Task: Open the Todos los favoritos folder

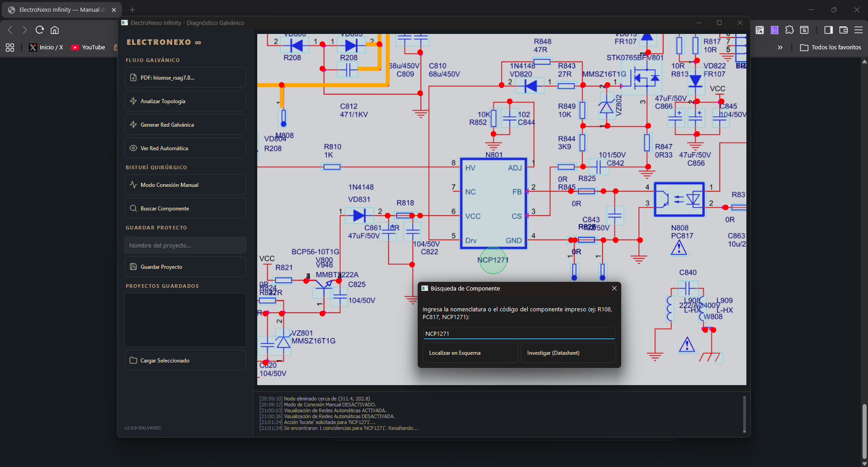Action: pos(831,48)
